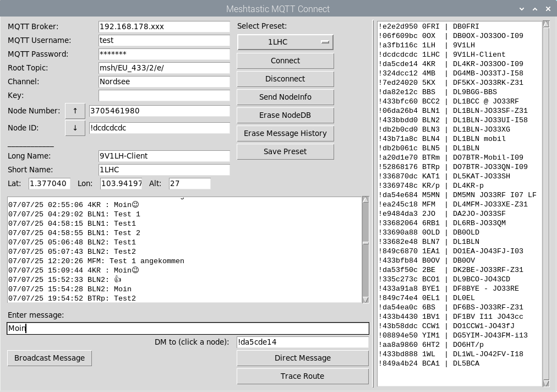Click Save Preset button
Screen dimensions: 557x392
285,151
